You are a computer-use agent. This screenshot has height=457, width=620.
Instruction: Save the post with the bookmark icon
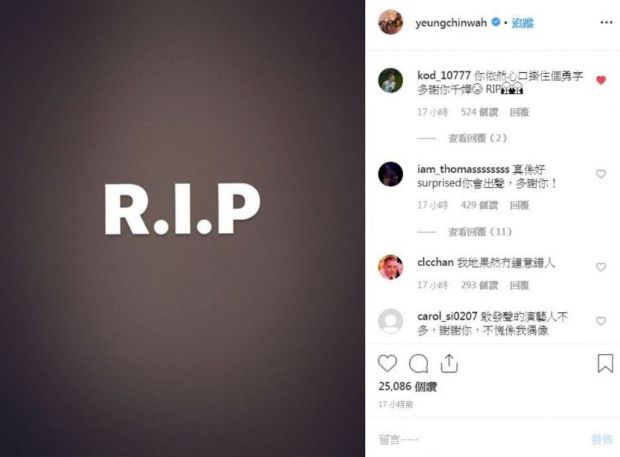tap(605, 363)
